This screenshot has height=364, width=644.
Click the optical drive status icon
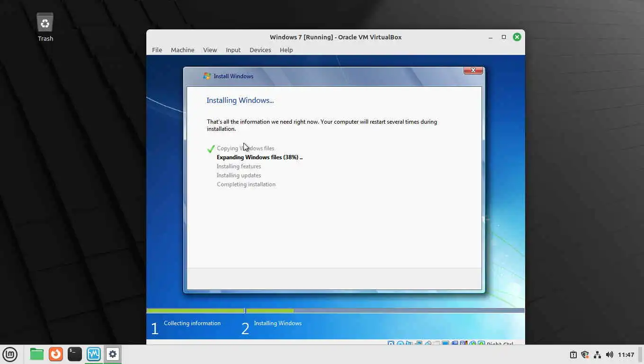(x=400, y=344)
